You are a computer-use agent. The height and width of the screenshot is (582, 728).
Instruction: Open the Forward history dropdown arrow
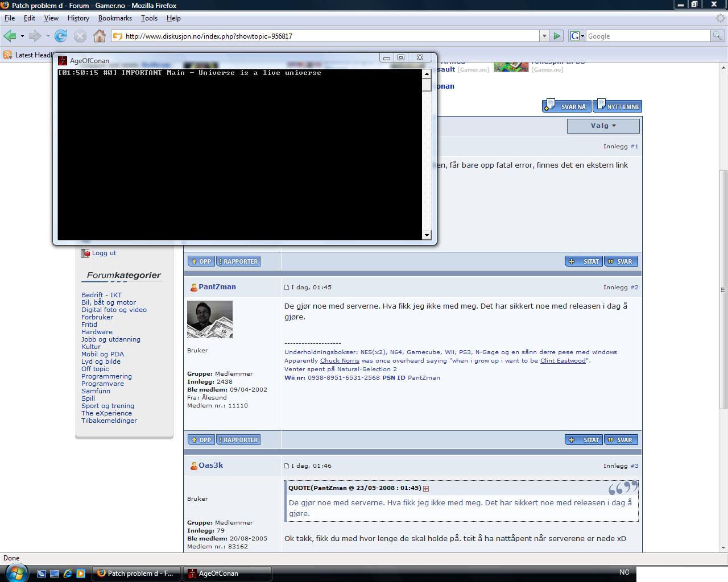(x=48, y=36)
